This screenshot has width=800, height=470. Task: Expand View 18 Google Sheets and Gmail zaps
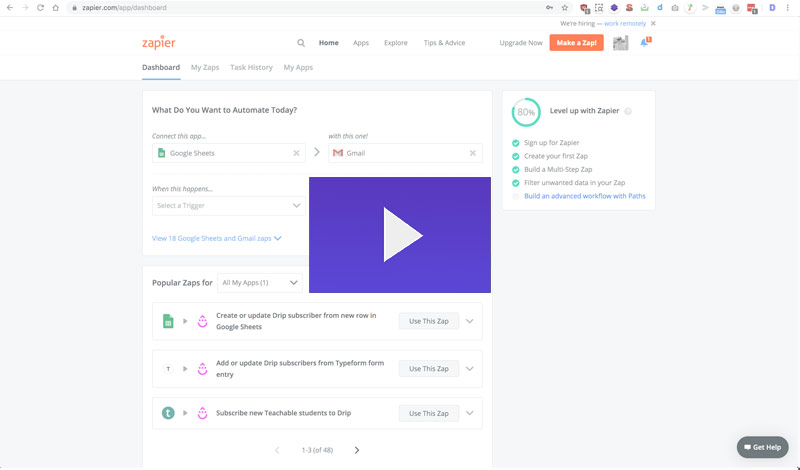(x=216, y=238)
